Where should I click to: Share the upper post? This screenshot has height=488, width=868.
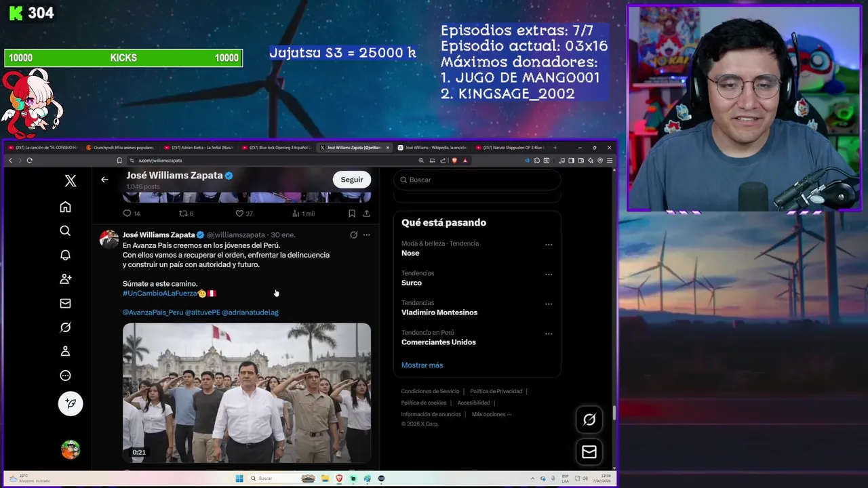click(366, 213)
